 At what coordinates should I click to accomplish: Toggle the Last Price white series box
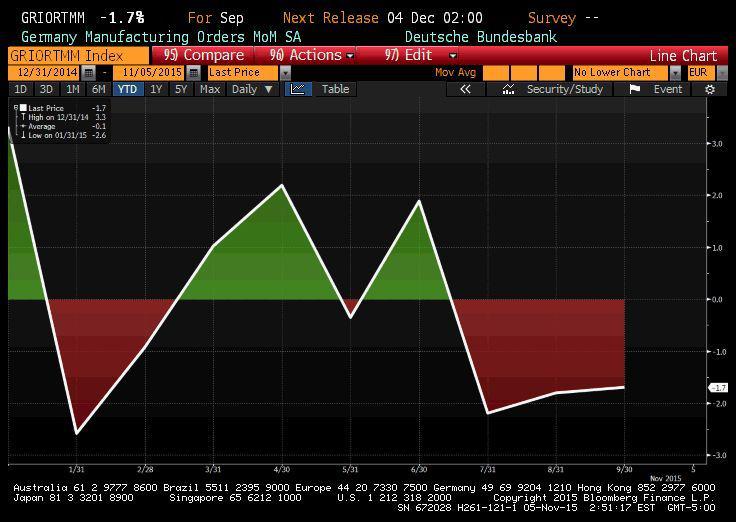click(24, 107)
